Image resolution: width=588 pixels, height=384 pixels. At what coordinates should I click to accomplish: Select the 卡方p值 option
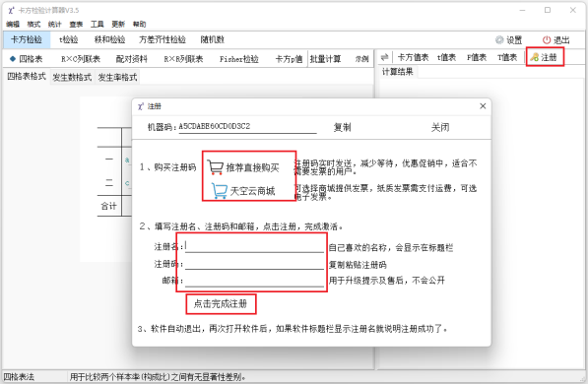coord(289,59)
